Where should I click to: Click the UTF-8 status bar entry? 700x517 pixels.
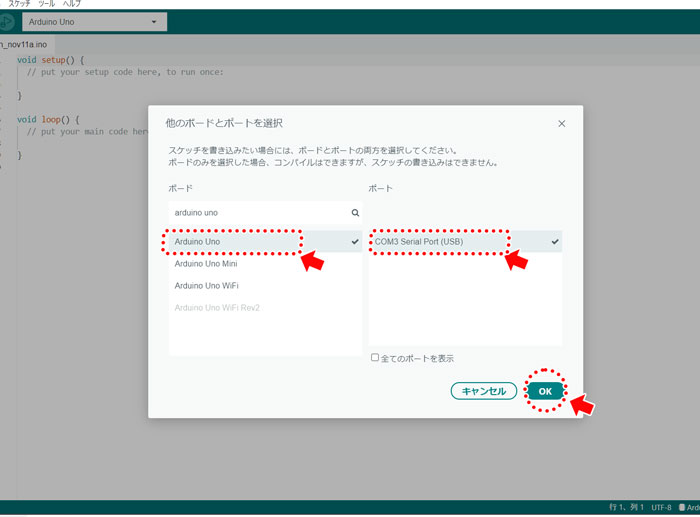coord(661,507)
